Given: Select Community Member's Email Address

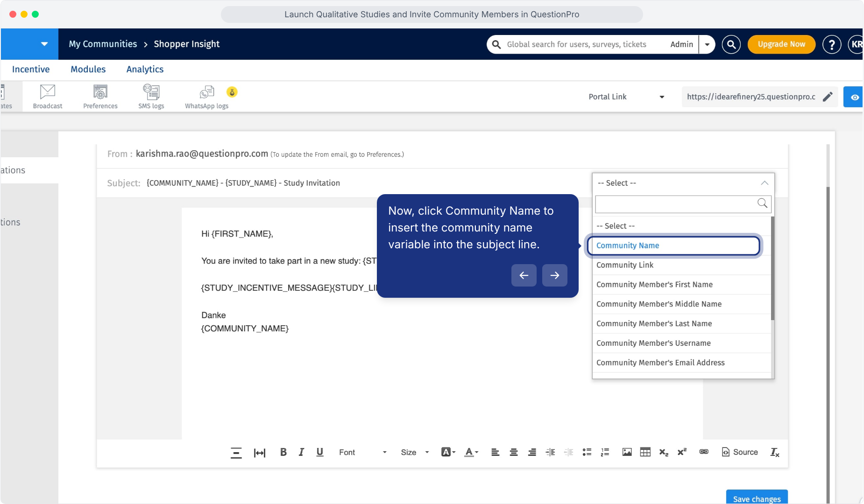Looking at the screenshot, I should point(681,363).
